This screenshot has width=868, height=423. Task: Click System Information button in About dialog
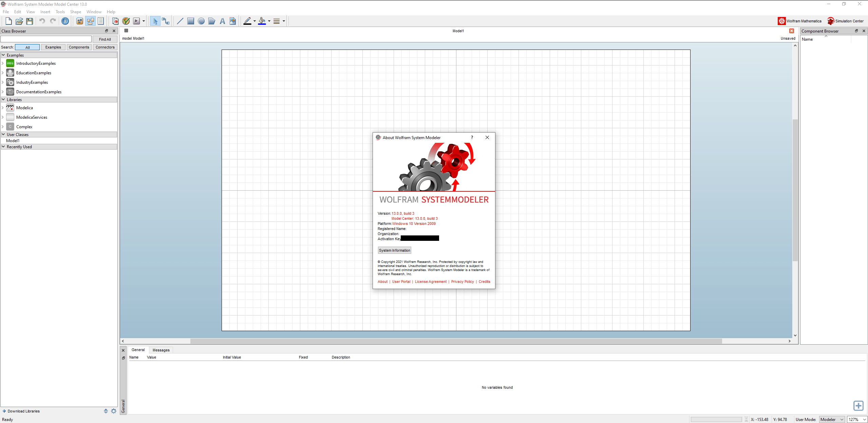click(395, 250)
